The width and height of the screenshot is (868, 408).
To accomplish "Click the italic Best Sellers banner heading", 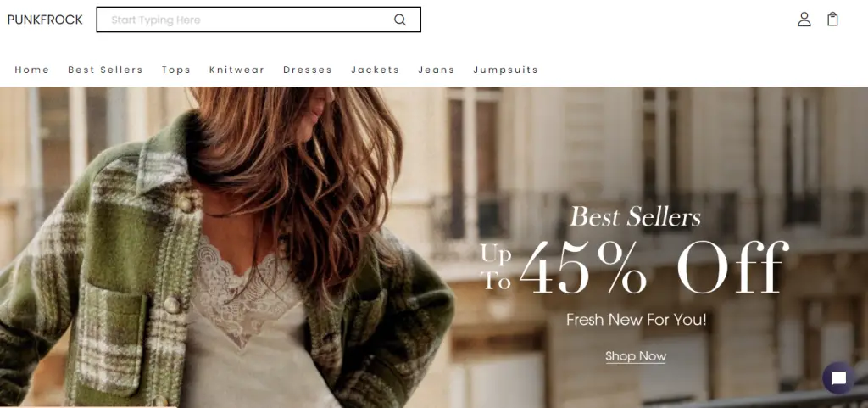I will [636, 216].
